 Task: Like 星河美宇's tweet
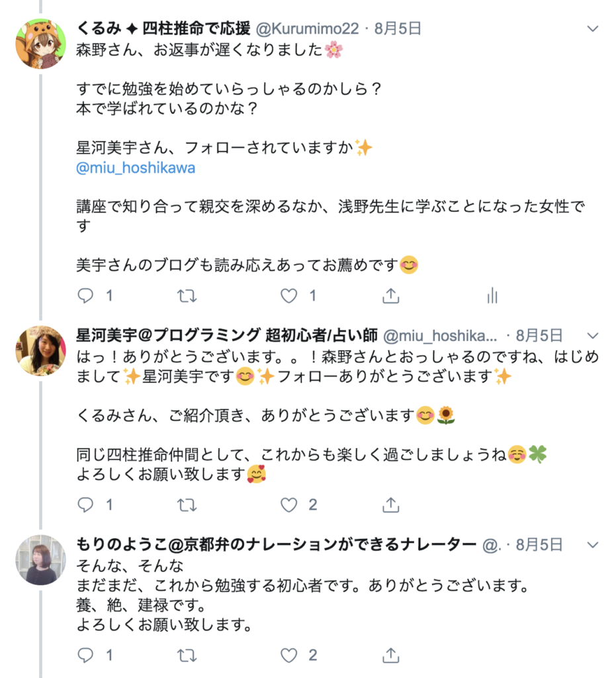click(x=289, y=505)
